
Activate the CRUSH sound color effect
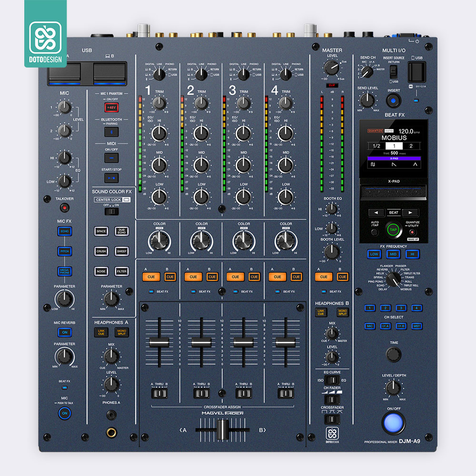pyautogui.click(x=101, y=251)
